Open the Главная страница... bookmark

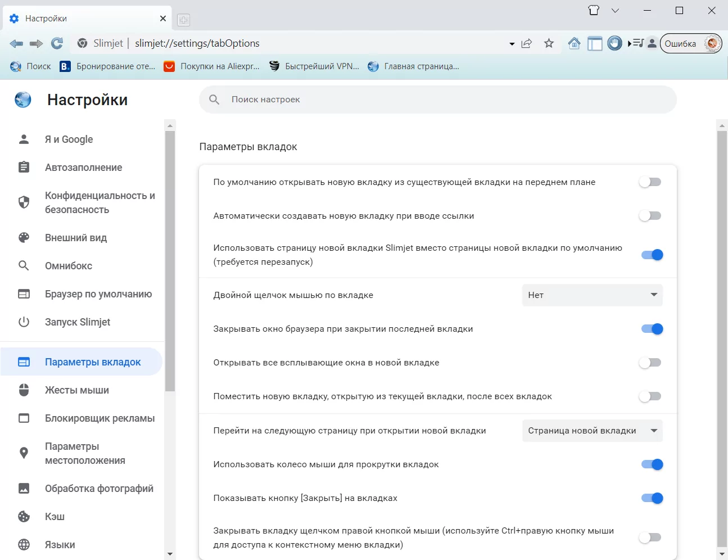pos(414,66)
